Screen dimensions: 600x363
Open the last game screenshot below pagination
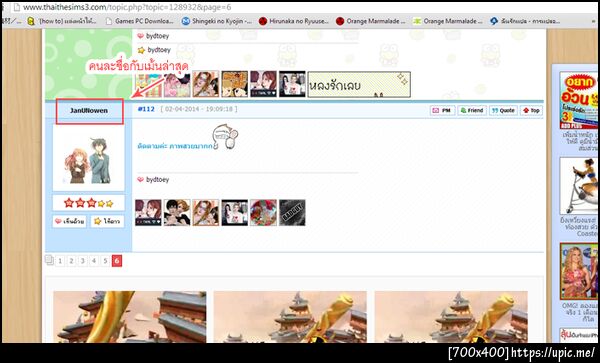pyautogui.click(x=451, y=317)
